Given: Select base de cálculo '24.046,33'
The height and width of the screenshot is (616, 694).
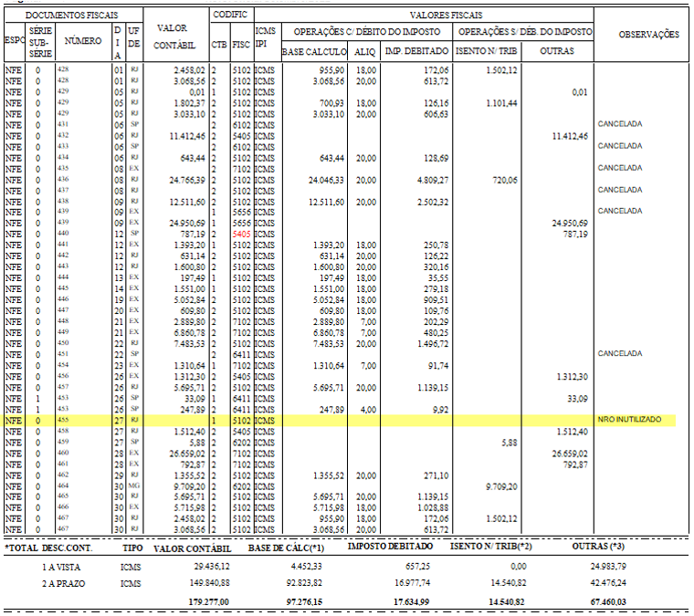Looking at the screenshot, I should tap(326, 180).
